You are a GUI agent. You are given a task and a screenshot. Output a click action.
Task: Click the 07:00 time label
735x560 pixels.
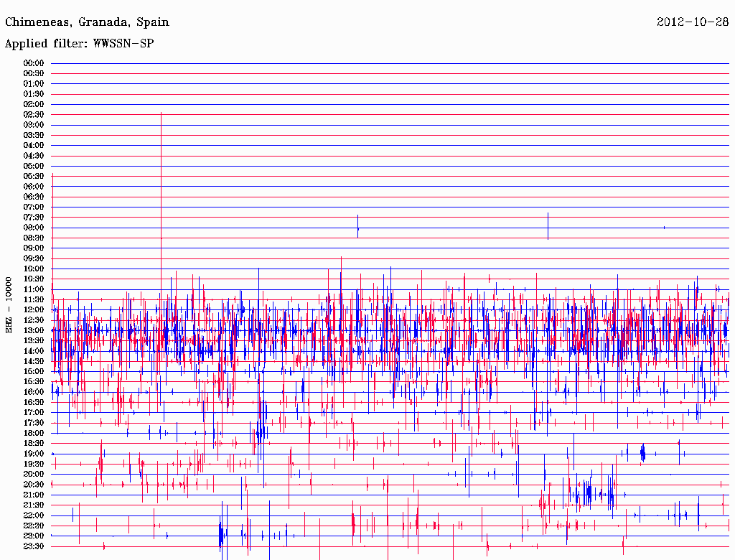34,207
